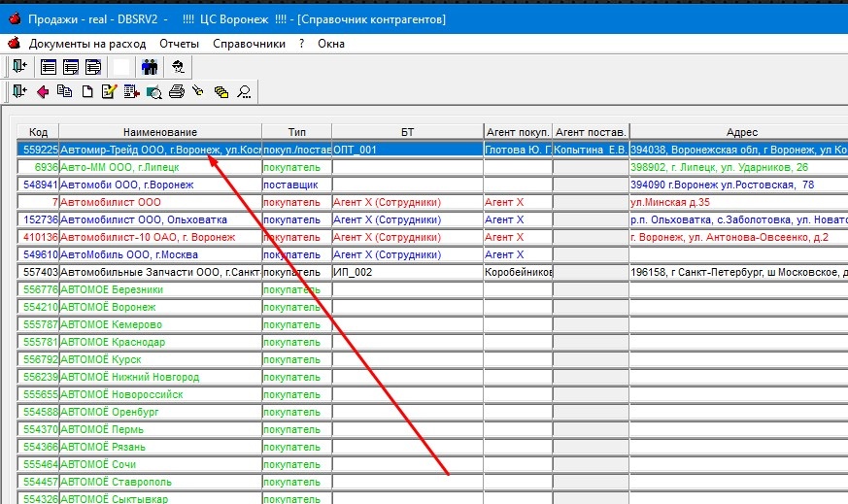
Task: Open the ? help menu
Action: (x=301, y=44)
